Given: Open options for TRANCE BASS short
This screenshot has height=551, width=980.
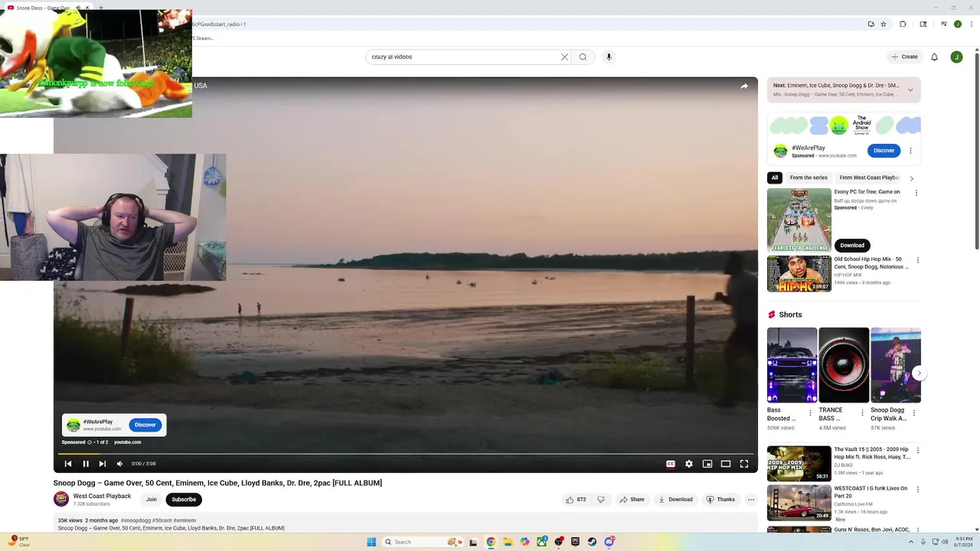Looking at the screenshot, I should [x=862, y=413].
